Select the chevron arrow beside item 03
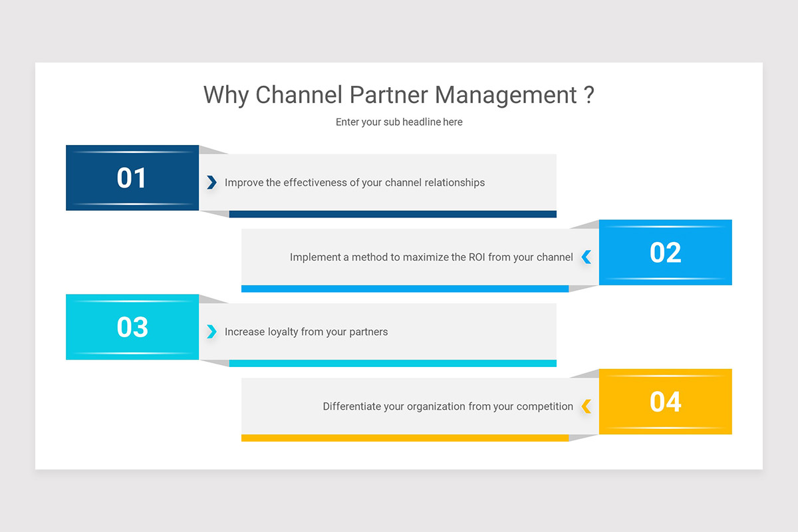 point(212,330)
